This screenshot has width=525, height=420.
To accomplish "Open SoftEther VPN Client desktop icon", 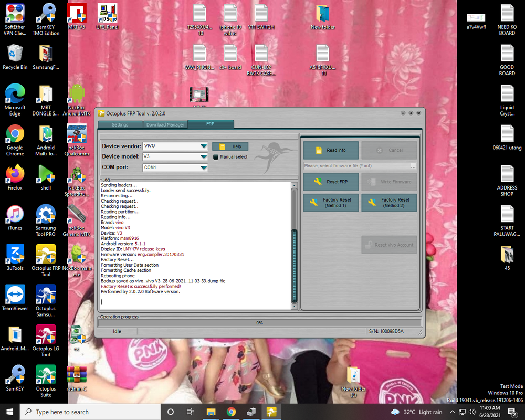I will [15, 19].
